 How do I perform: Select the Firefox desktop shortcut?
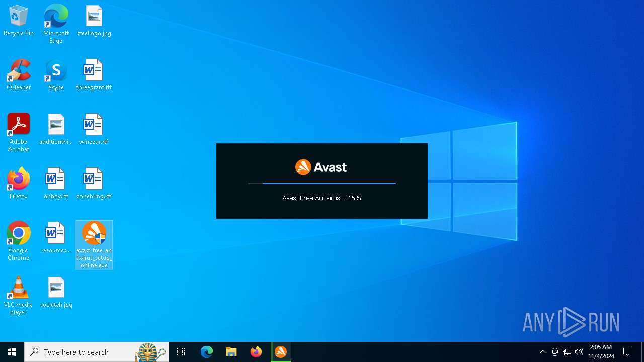click(19, 184)
